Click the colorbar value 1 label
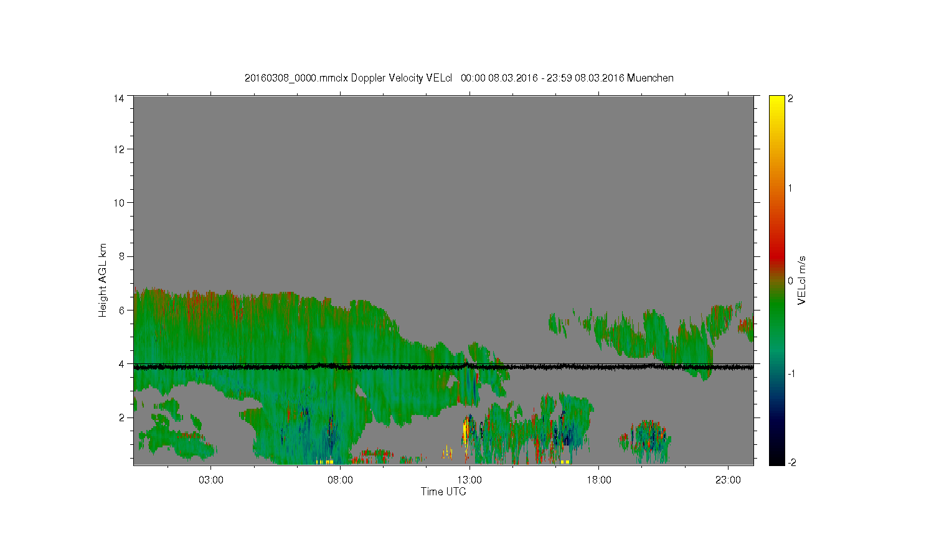 coord(790,188)
